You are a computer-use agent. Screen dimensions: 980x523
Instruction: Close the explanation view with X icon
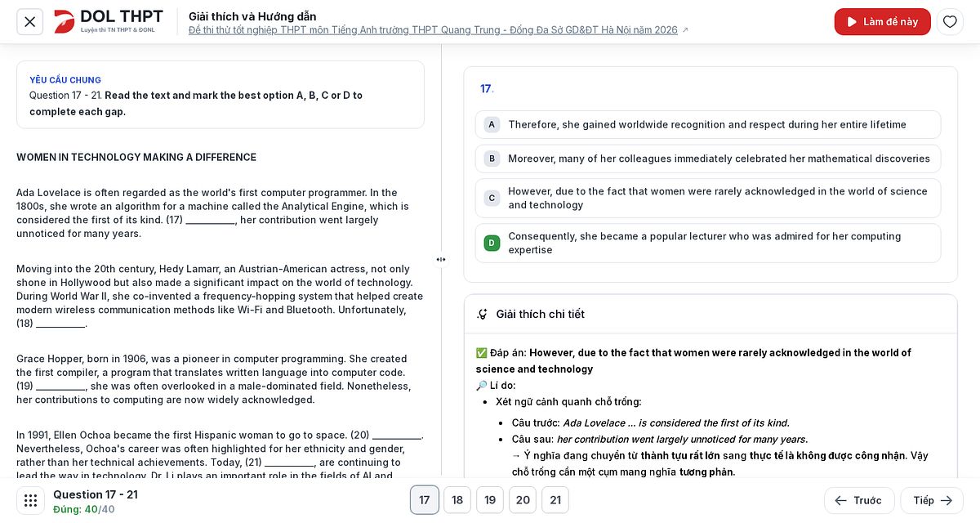[x=30, y=22]
